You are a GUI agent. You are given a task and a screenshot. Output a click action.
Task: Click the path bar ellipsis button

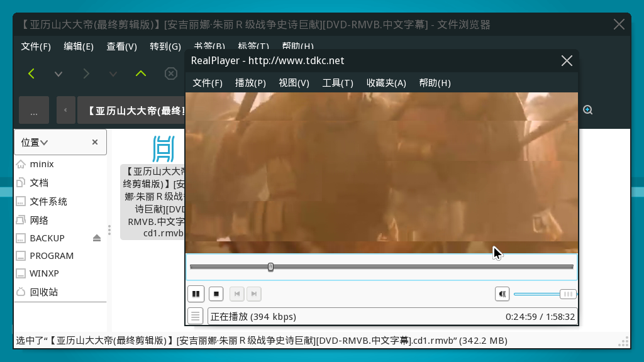coord(34,110)
